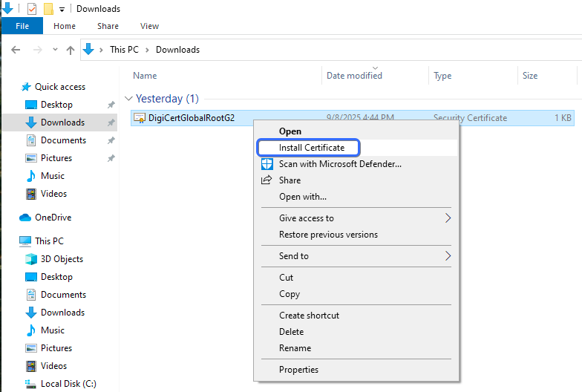582x392 pixels.
Task: Click the Quick access star icon
Action: pyautogui.click(x=26, y=87)
